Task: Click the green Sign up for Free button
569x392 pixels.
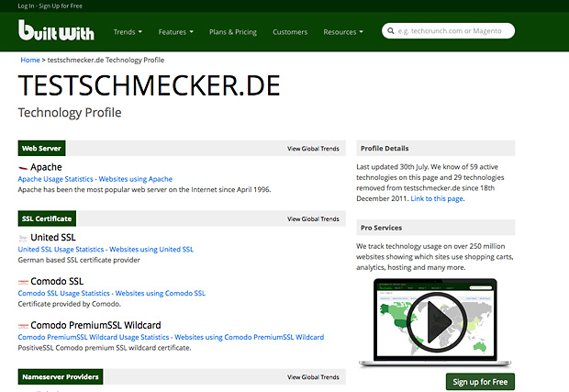Action: [x=480, y=382]
